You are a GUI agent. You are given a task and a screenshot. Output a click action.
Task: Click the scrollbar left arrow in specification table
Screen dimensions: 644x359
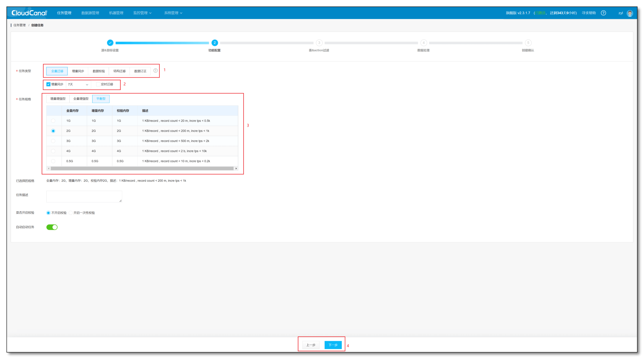49,168
